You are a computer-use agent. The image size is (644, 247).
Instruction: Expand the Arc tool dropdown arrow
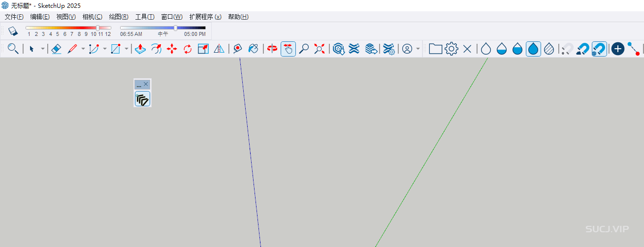pos(105,49)
